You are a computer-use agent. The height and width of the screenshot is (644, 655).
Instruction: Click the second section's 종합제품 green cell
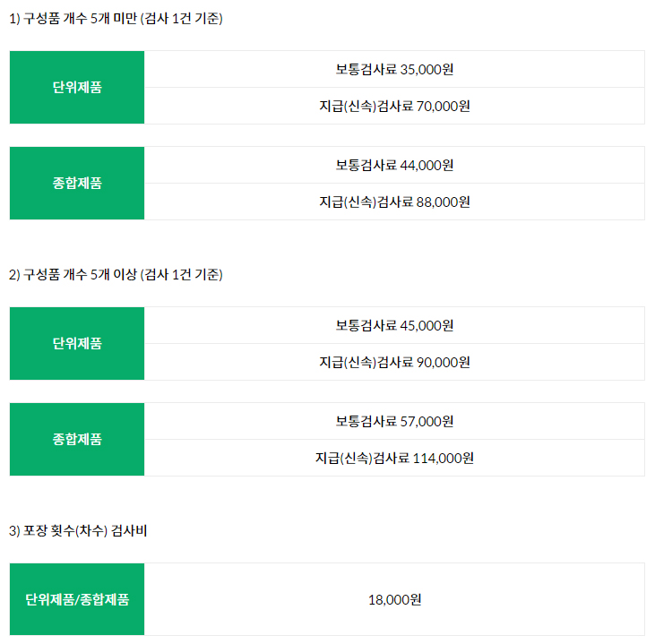click(77, 439)
